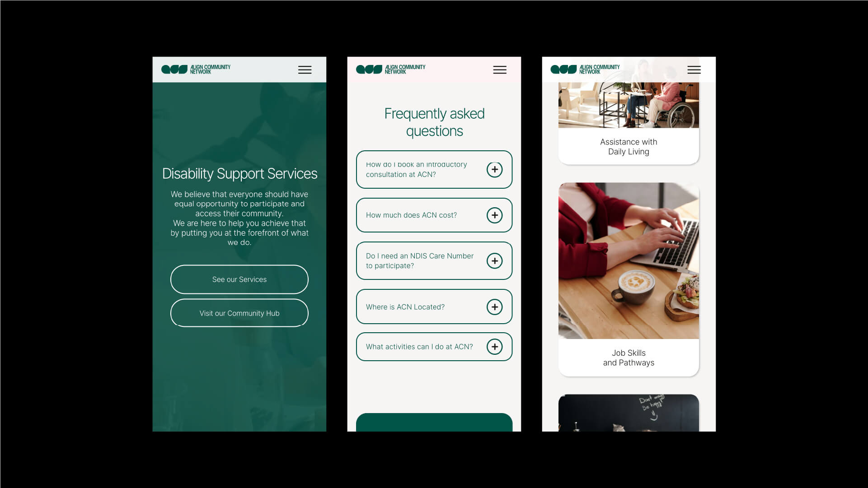Select 'Frequently asked questions' section

pyautogui.click(x=434, y=122)
